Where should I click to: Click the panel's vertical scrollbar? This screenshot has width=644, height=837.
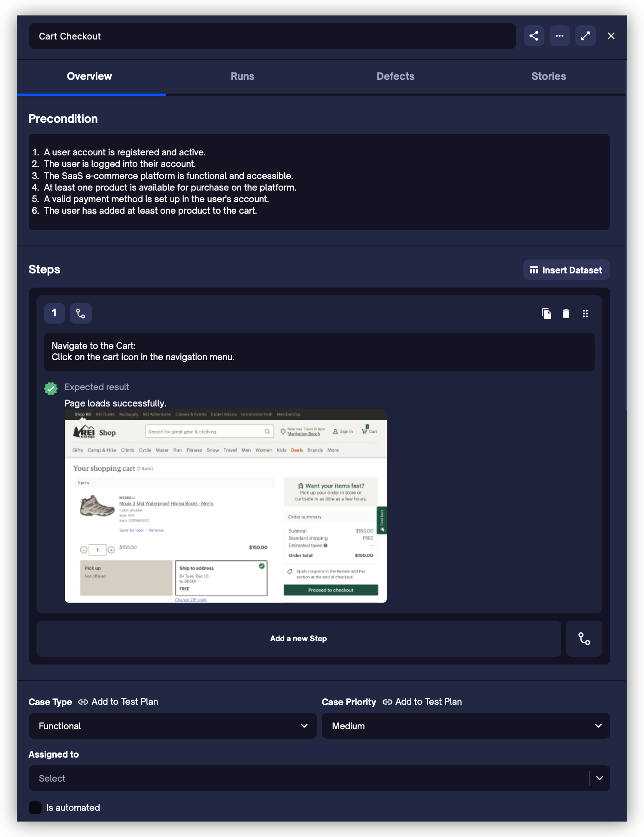[626, 236]
